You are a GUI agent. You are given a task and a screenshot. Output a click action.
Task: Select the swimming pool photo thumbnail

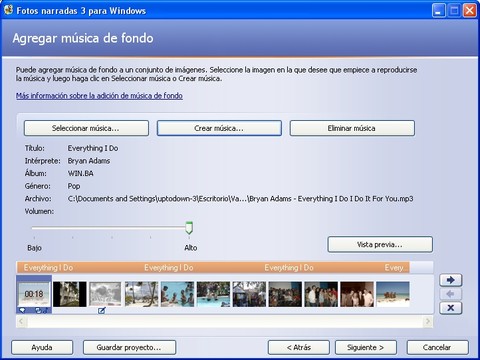[x=213, y=294]
